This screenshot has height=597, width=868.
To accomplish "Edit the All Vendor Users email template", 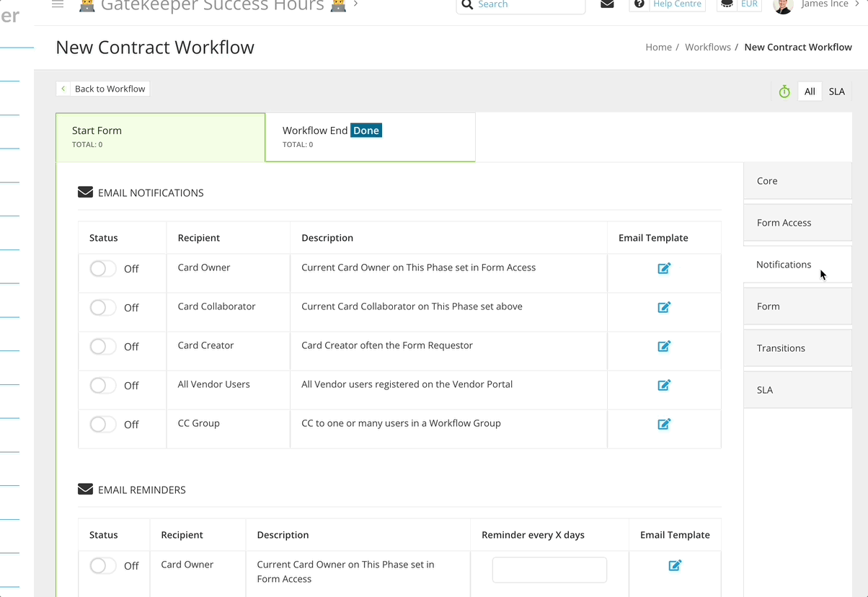I will pos(663,384).
